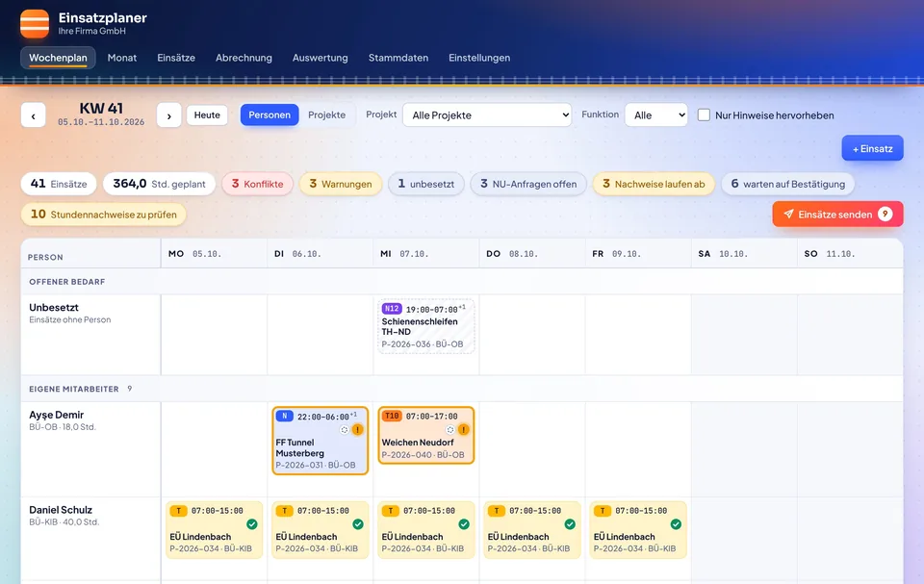The height and width of the screenshot is (584, 924).
Task: Click T badge on Monday EÜ Lindenbach shift
Action: (179, 511)
